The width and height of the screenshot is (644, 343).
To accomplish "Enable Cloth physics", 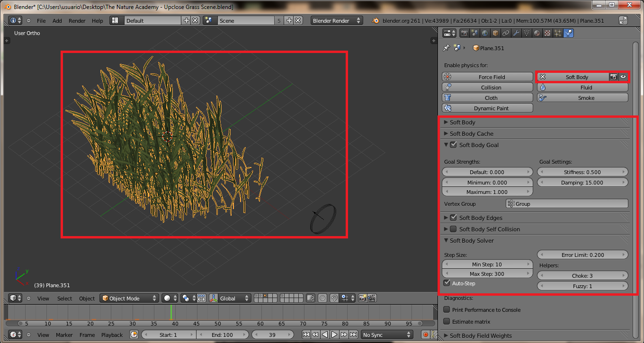I will 488,98.
